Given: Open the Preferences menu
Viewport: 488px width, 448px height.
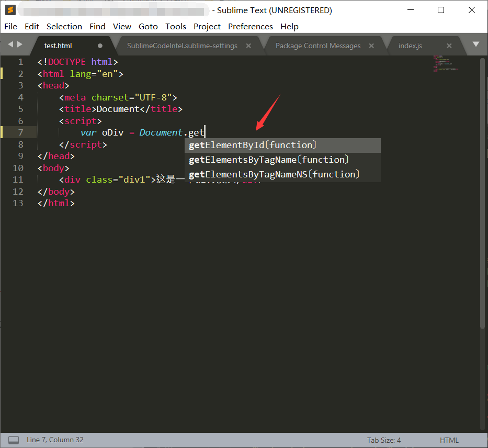Looking at the screenshot, I should click(x=250, y=27).
